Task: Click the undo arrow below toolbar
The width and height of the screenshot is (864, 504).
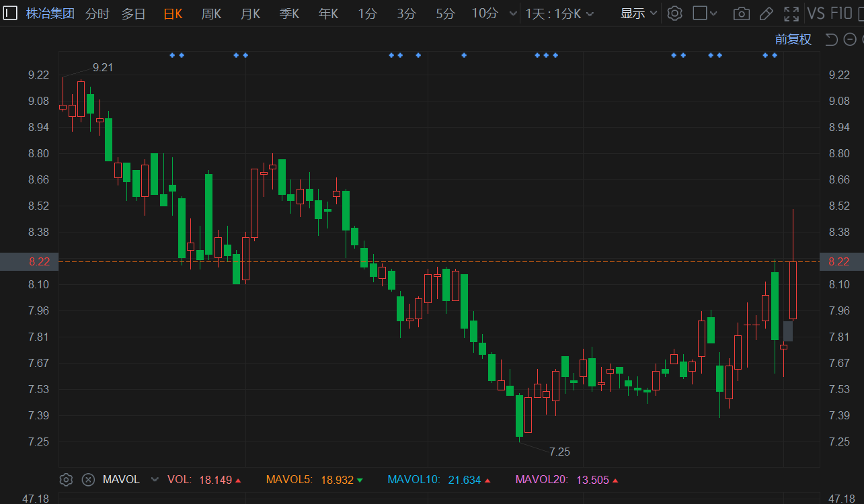Action: pos(831,40)
